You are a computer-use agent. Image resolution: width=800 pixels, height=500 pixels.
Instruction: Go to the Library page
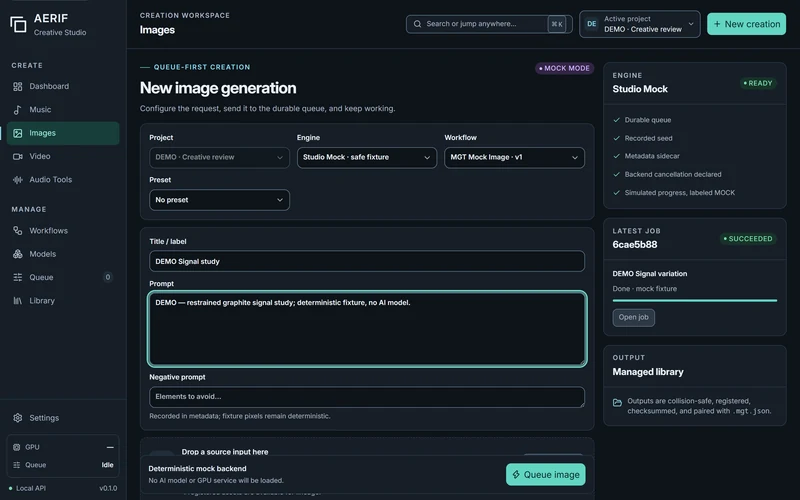click(63, 301)
